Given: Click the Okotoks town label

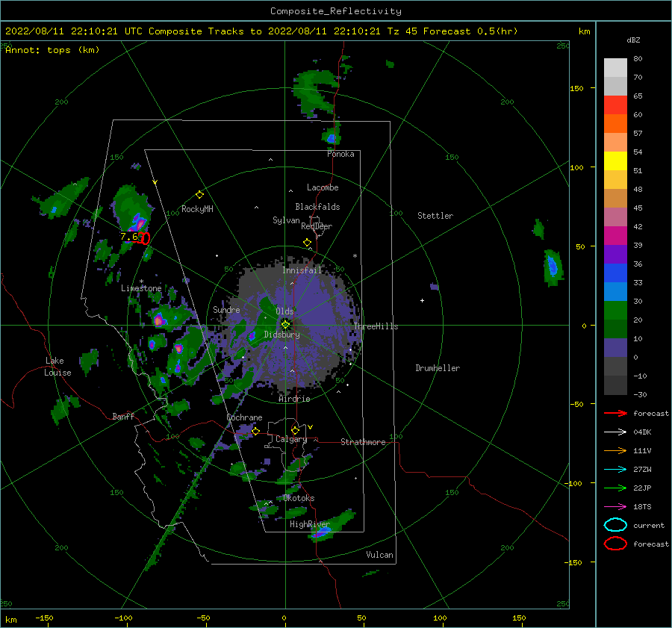Looking at the screenshot, I should click(x=299, y=498).
